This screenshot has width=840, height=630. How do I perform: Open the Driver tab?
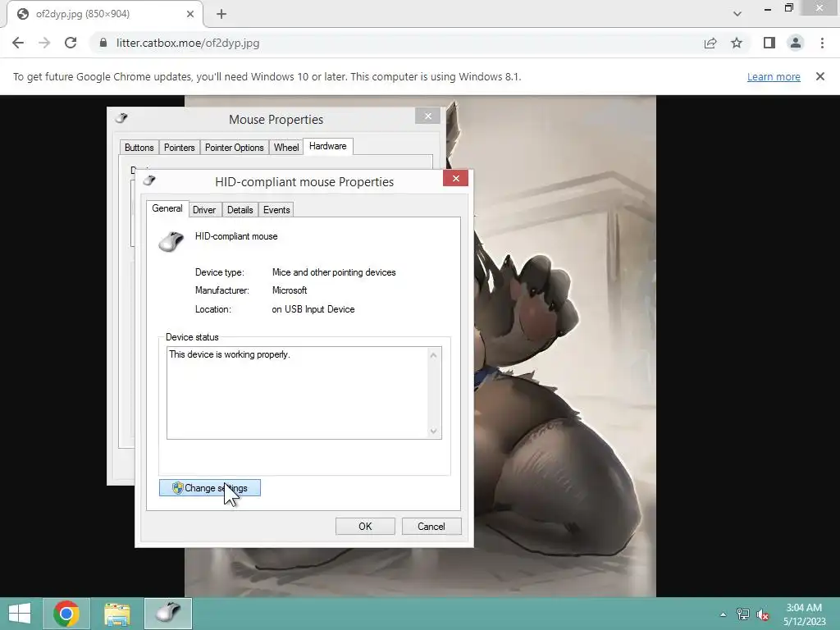204,210
